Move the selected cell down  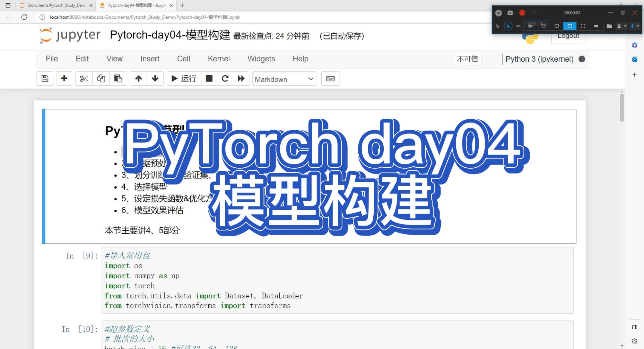155,79
